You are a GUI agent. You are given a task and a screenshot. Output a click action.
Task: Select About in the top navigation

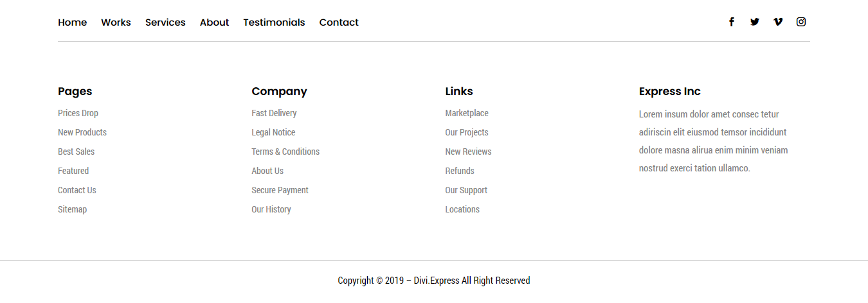click(x=214, y=22)
